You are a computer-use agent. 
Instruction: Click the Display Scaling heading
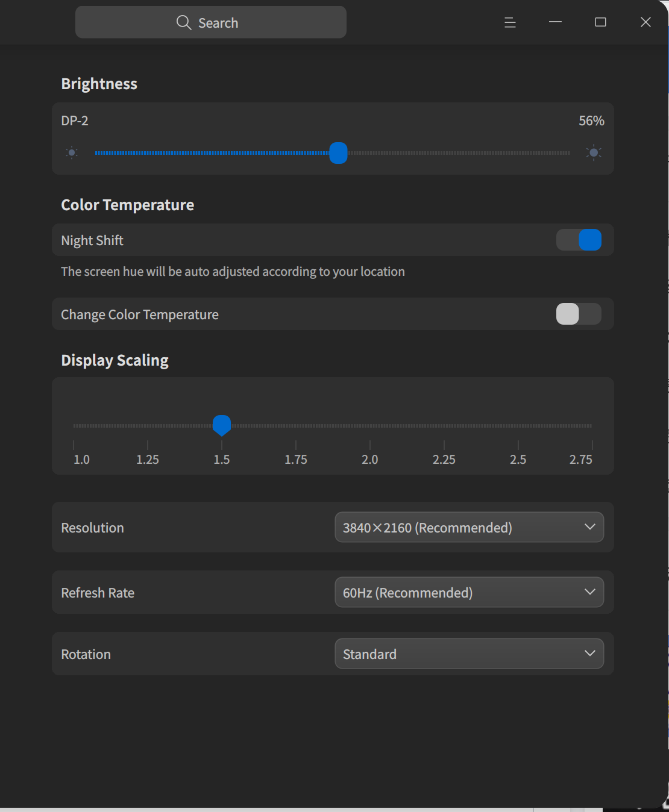coord(115,361)
